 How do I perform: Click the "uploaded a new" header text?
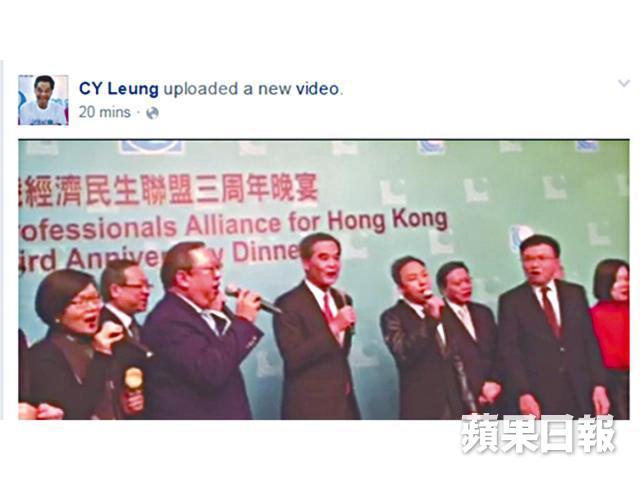pyautogui.click(x=227, y=89)
